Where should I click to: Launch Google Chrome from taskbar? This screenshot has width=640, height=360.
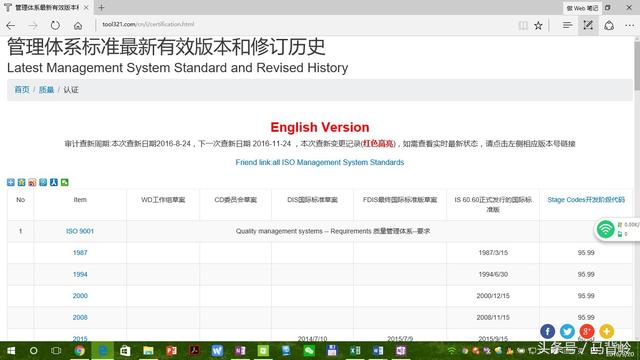tap(80, 351)
